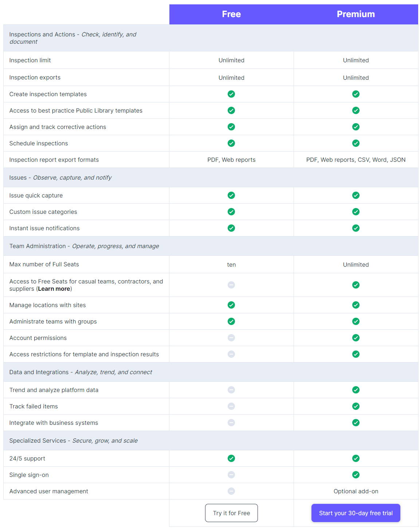Viewport: 420px width, 529px height.
Task: Click Free checkmark for Issue quick capture
Action: pyautogui.click(x=231, y=195)
